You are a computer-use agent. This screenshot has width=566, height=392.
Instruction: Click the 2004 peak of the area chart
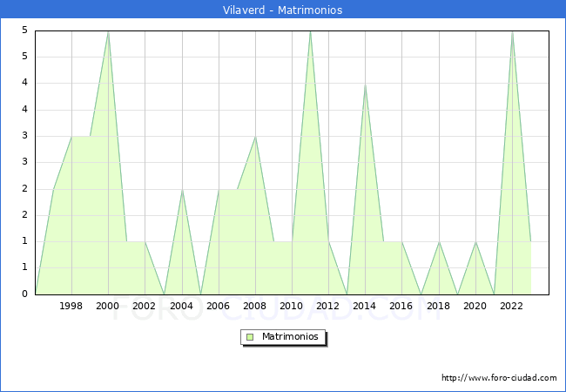click(x=182, y=190)
